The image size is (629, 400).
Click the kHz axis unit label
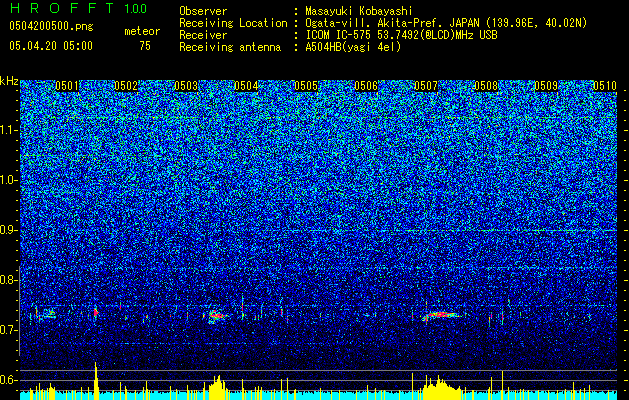coord(9,81)
